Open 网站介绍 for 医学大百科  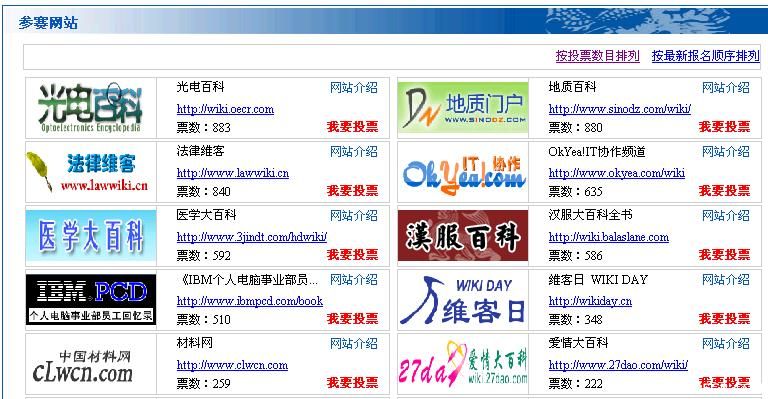(x=354, y=216)
